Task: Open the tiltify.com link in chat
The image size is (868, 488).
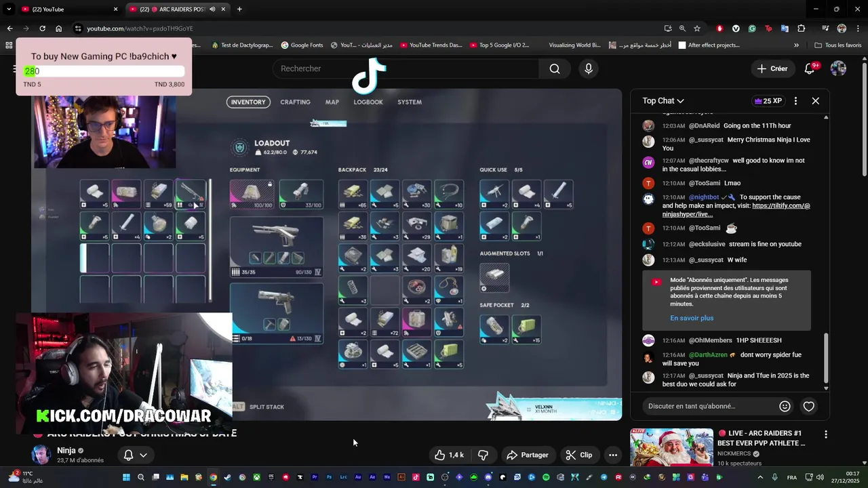Action: [x=736, y=210]
